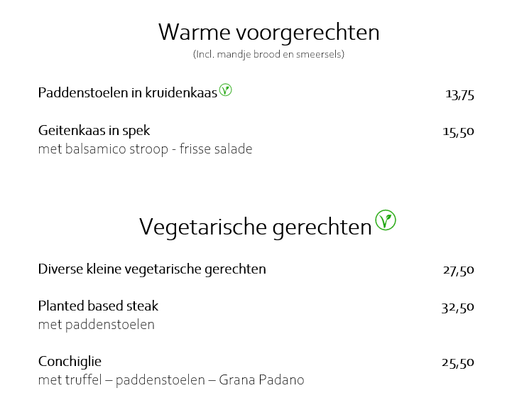Click 'met paddenstoelen' under the steak
This screenshot has height=420, width=512.
96,325
